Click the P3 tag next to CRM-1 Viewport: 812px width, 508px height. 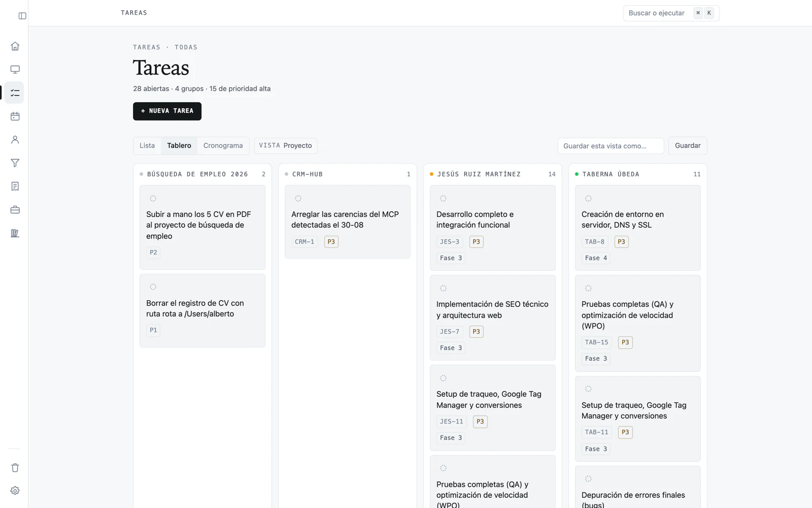[331, 242]
